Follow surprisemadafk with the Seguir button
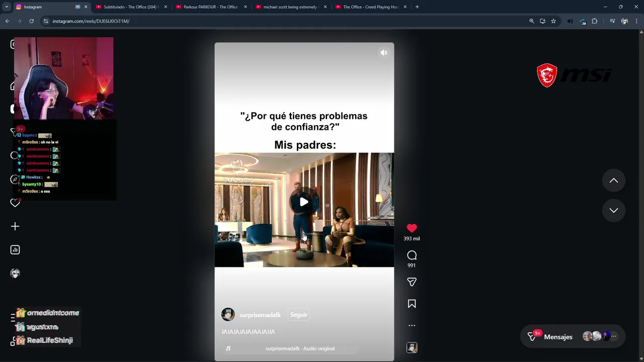The height and width of the screenshot is (362, 644). click(x=298, y=315)
